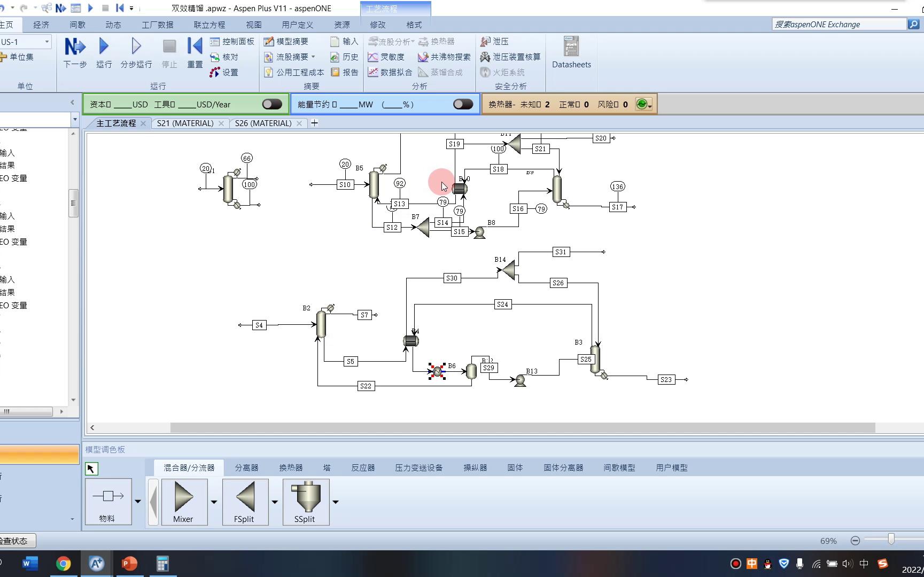Select the FSplit block model
The height and width of the screenshot is (577, 924).
(244, 501)
